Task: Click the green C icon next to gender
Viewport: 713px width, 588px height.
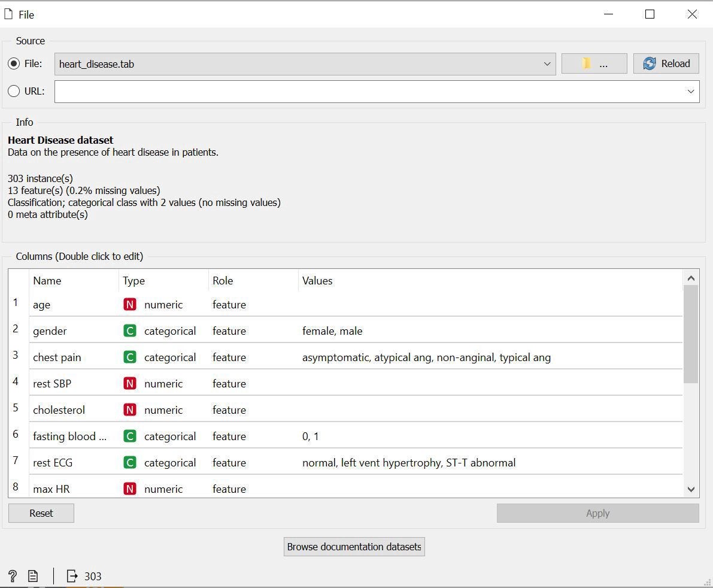Action: [x=130, y=331]
